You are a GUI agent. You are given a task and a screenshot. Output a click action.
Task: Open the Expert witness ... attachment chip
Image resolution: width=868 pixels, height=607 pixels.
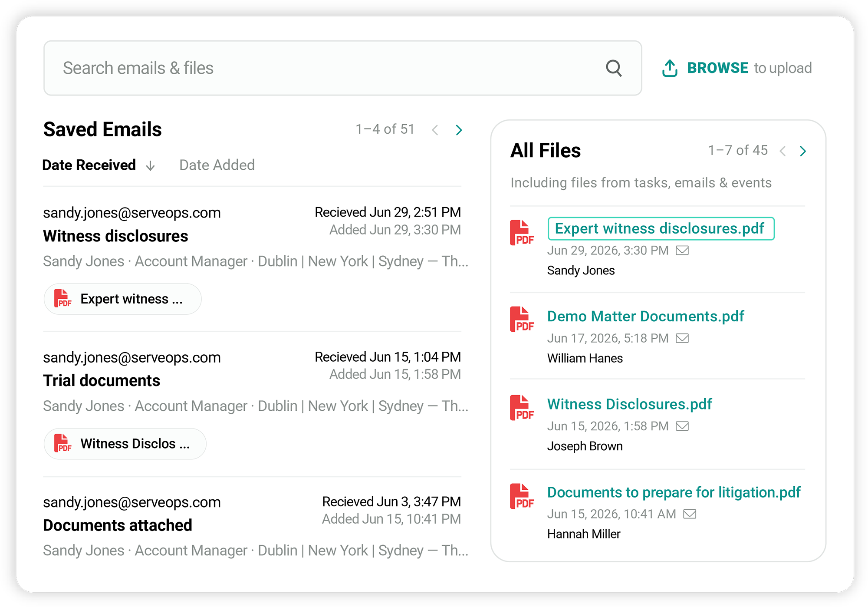coord(122,299)
